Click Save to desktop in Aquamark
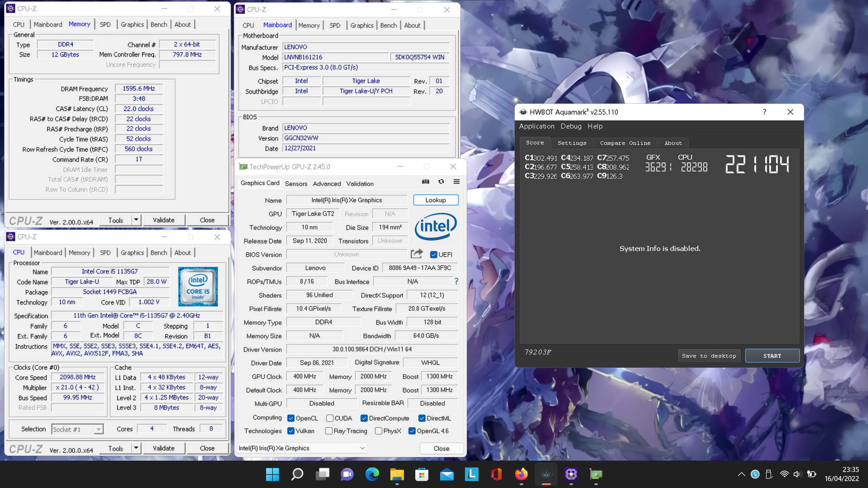This screenshot has height=488, width=868. [709, 356]
